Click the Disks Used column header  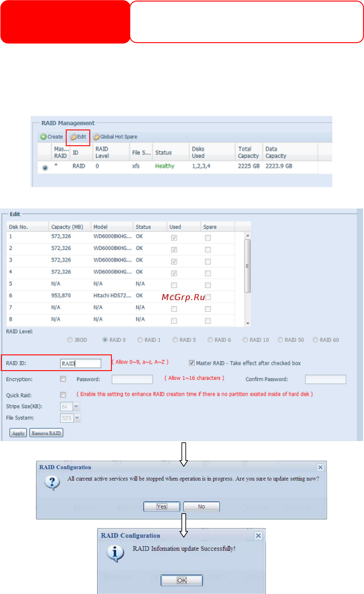point(212,152)
